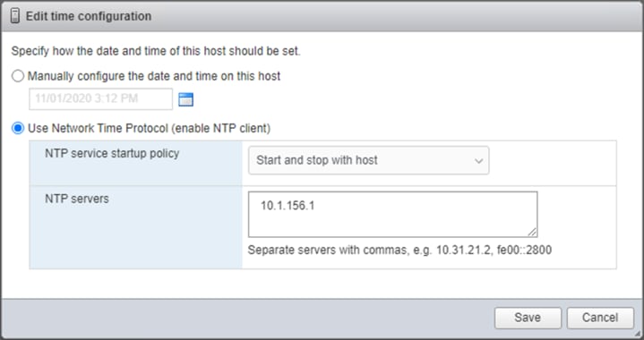
Task: Cancel the time configuration dialog
Action: coord(600,318)
